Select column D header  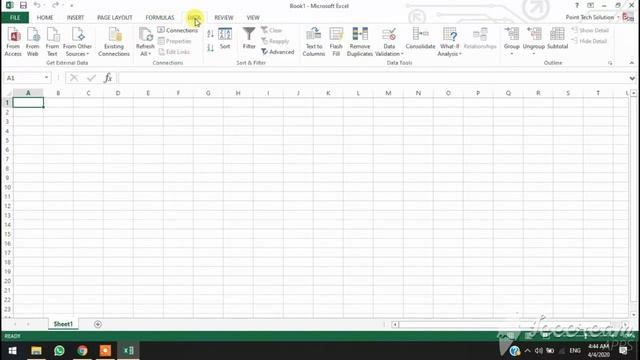point(118,93)
